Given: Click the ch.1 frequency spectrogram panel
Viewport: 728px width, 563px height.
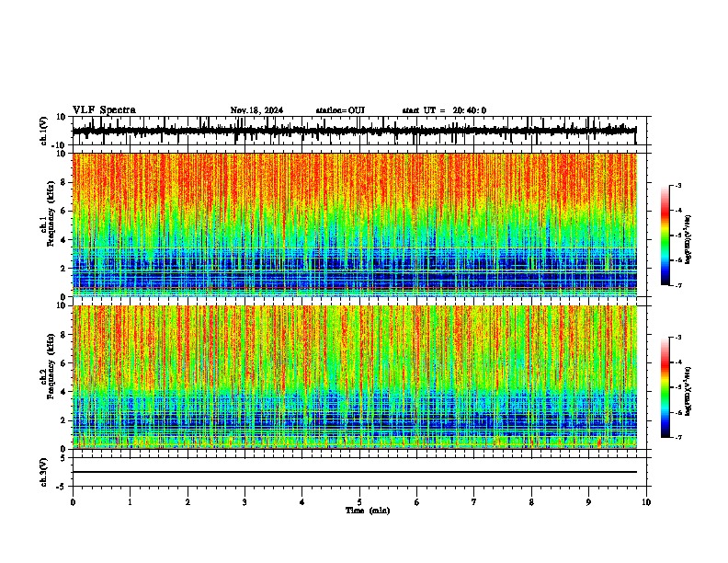Looking at the screenshot, I should click(359, 224).
